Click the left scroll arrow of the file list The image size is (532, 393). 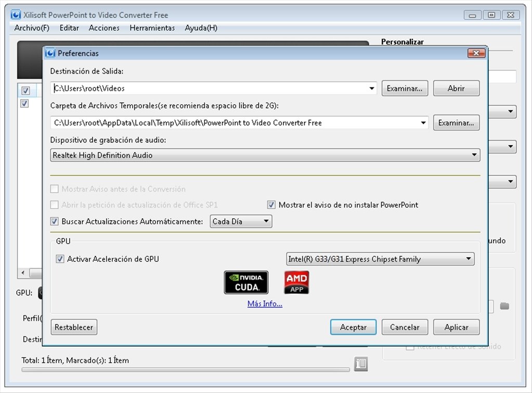pos(23,273)
